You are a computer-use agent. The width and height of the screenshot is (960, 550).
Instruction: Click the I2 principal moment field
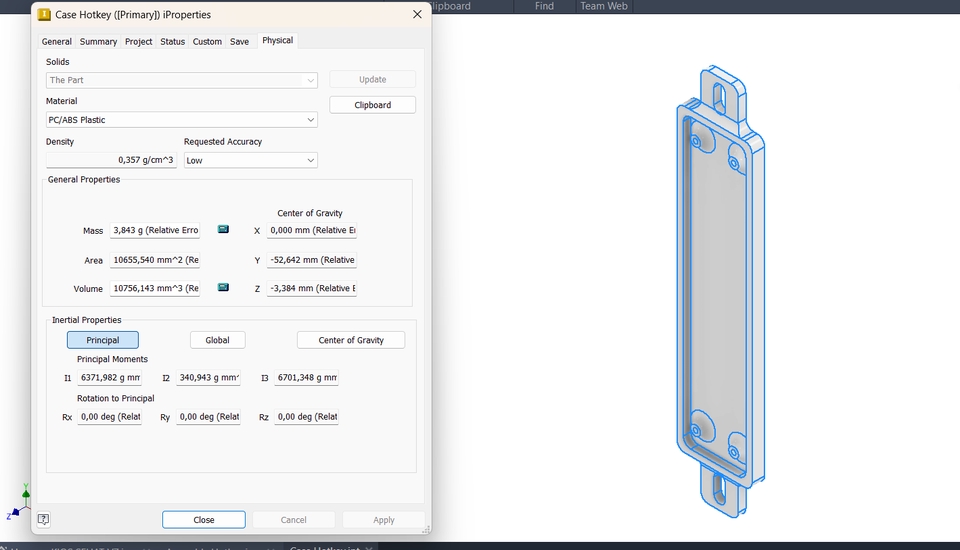208,378
